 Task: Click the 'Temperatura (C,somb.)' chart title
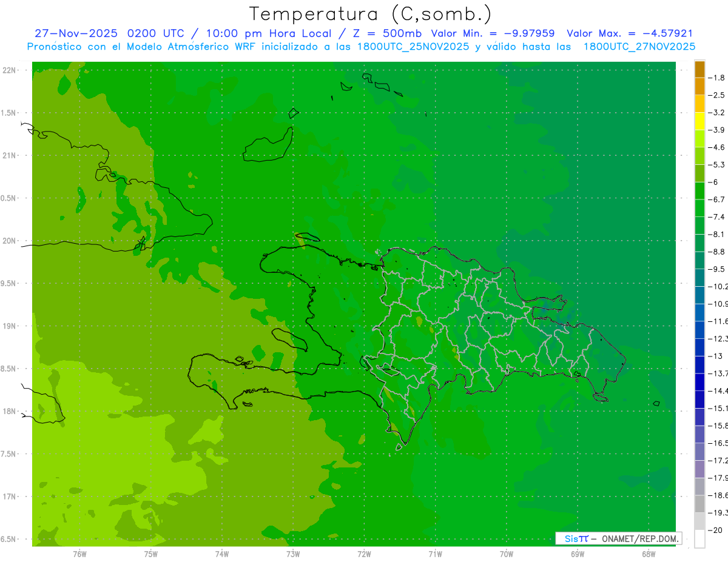click(x=371, y=14)
